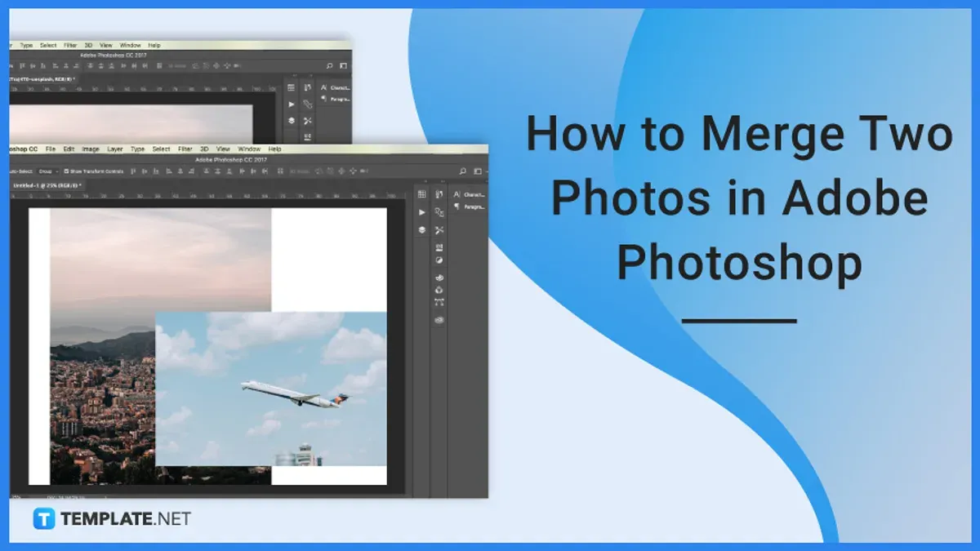
Task: Open the File menu in front window
Action: click(51, 149)
